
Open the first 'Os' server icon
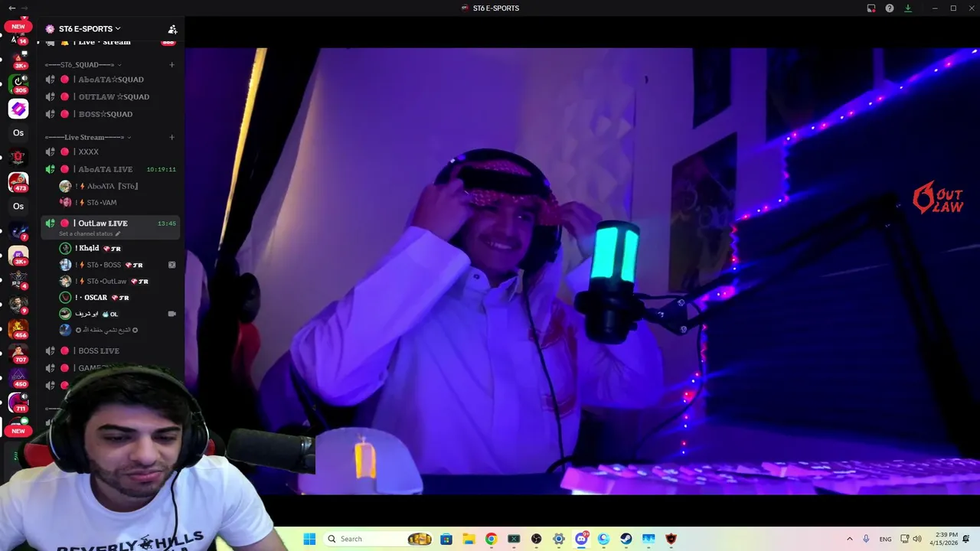[x=18, y=133]
